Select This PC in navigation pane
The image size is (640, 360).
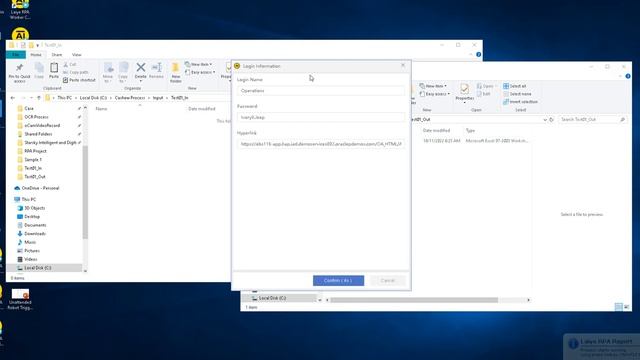29,199
